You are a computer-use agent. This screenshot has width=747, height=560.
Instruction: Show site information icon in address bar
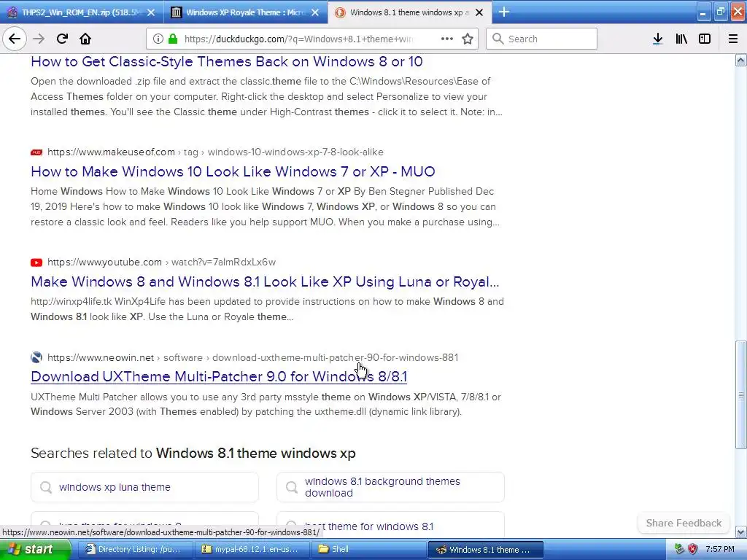click(158, 39)
